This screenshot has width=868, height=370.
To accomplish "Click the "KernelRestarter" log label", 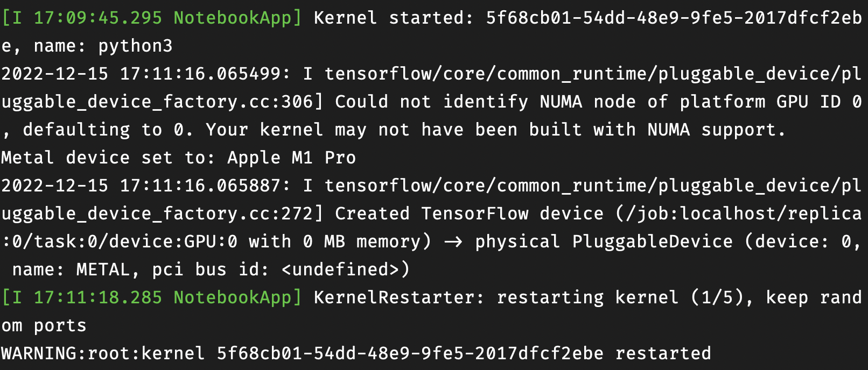I will coord(394,297).
